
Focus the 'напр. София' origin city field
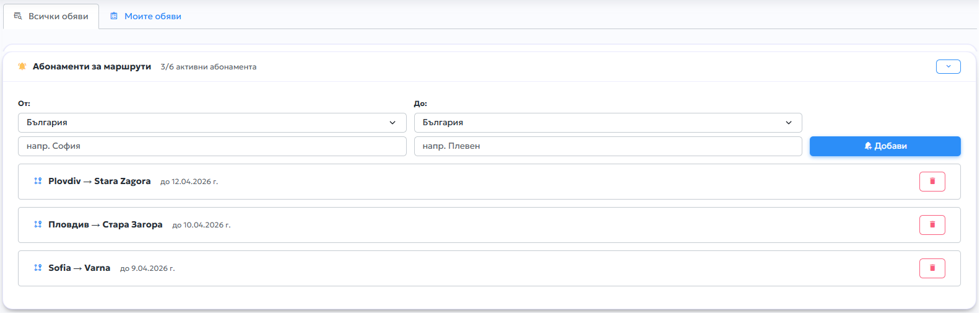[x=212, y=146]
